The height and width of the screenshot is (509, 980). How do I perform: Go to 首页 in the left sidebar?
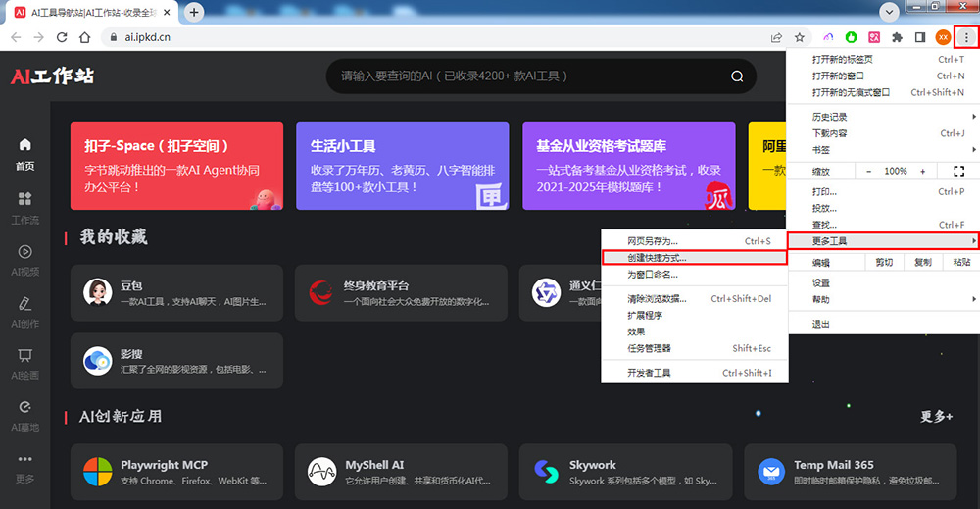pos(25,154)
